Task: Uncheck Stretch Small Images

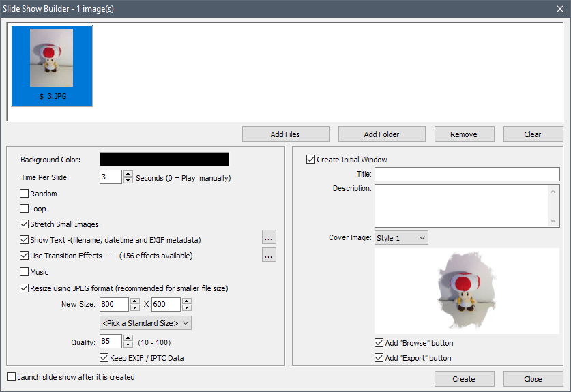Action: [24, 224]
